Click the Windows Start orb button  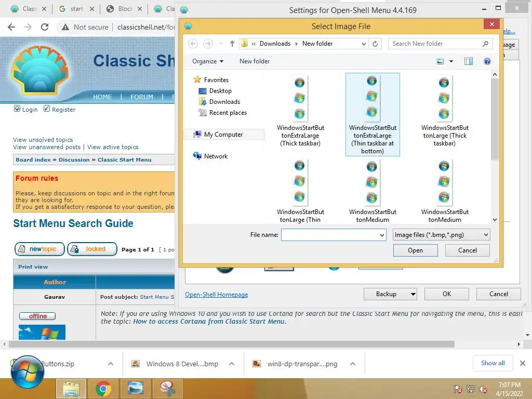pyautogui.click(x=27, y=372)
